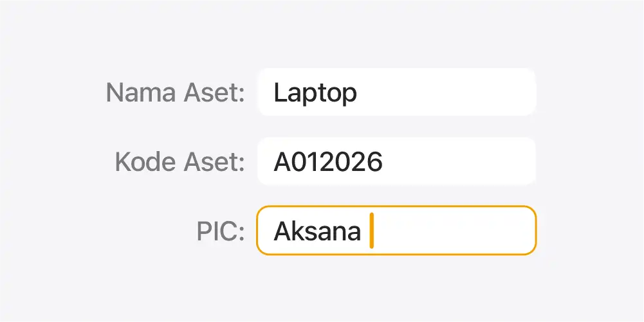
Task: Click the "A012026" code text
Action: (x=328, y=162)
